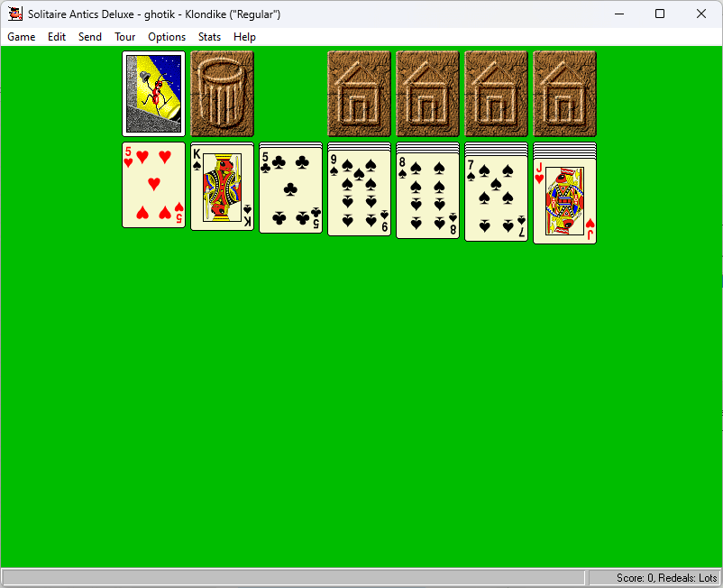723x588 pixels.
Task: Select the second foundation house slot
Action: (x=428, y=94)
